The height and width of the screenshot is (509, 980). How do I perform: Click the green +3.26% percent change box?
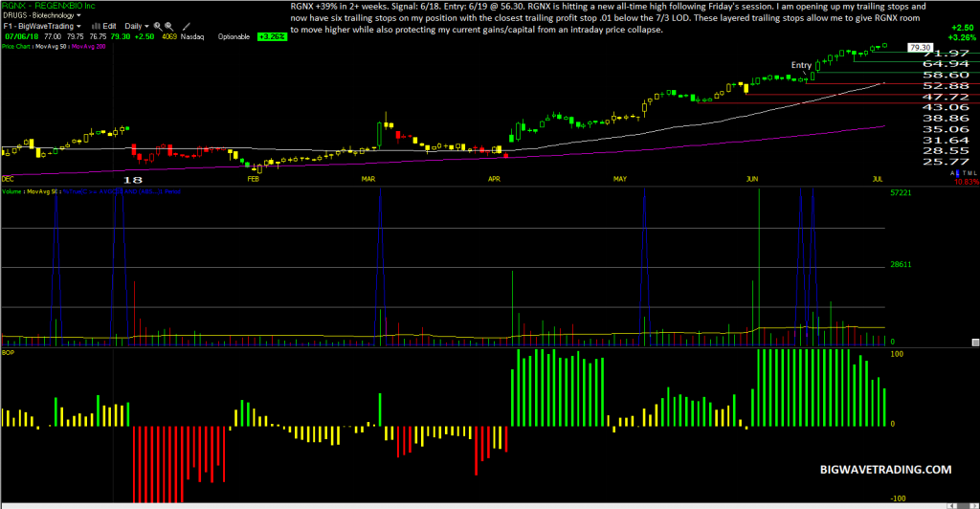(272, 37)
